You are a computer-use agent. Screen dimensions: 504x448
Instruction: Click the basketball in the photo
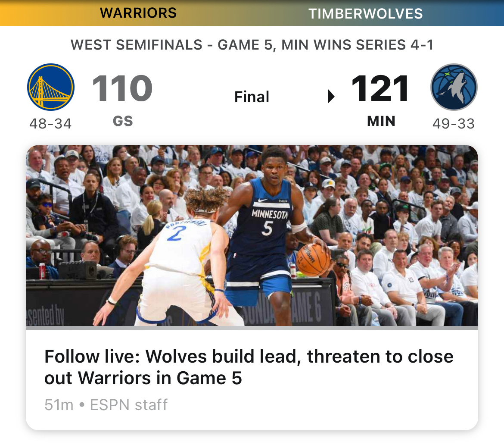coord(313,260)
